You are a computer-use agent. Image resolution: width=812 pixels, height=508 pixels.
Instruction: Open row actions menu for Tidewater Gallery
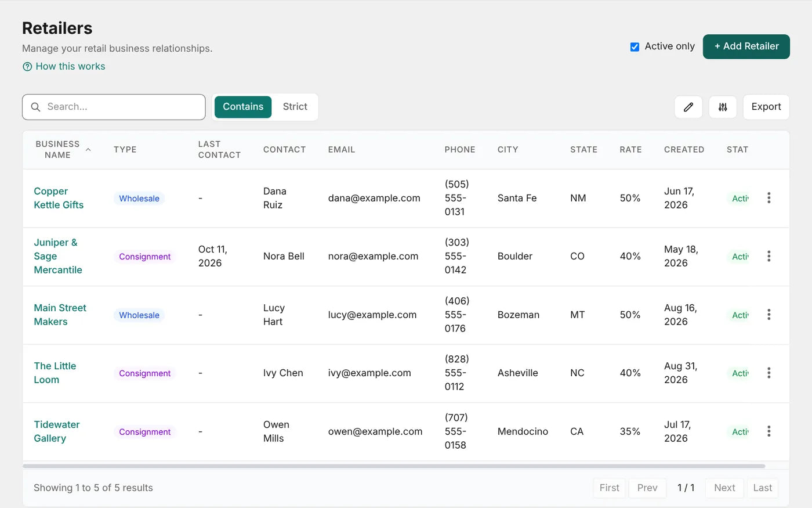tap(768, 431)
